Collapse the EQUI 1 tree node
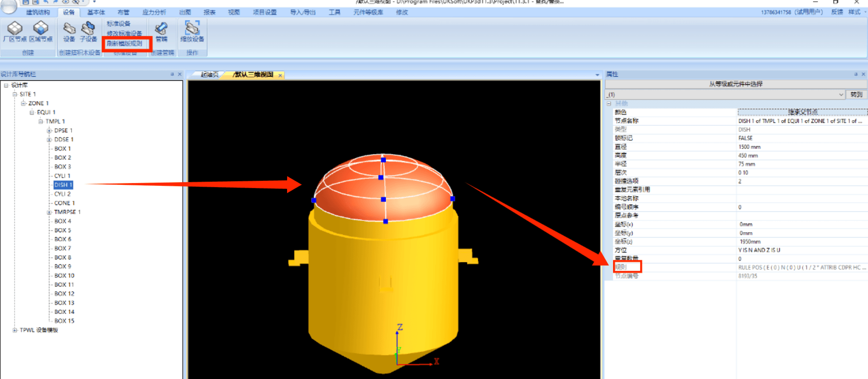This screenshot has width=868, height=379. point(32,112)
